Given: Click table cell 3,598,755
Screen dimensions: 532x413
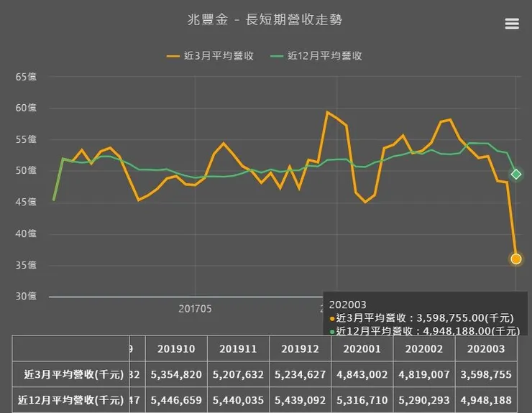Looking at the screenshot, I should coord(486,374).
